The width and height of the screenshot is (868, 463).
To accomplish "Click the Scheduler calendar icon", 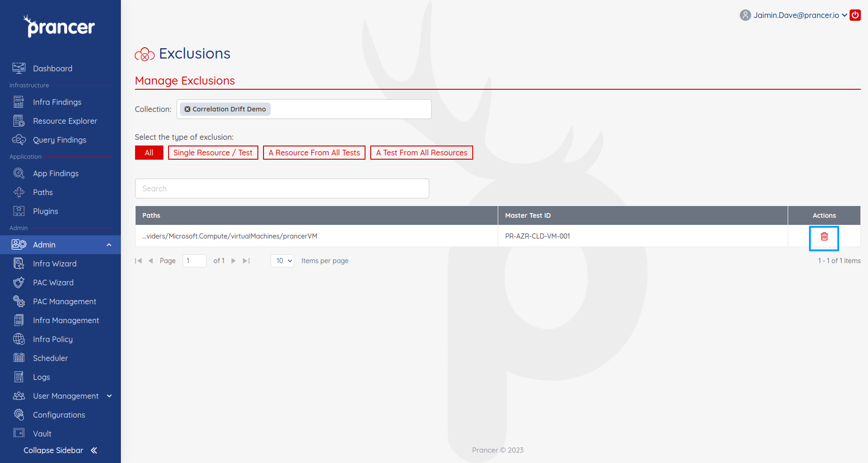I will [x=19, y=358].
